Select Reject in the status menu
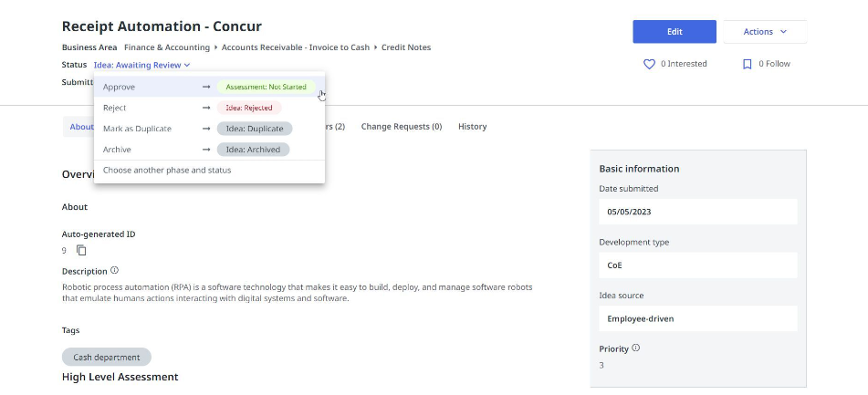 (x=209, y=108)
